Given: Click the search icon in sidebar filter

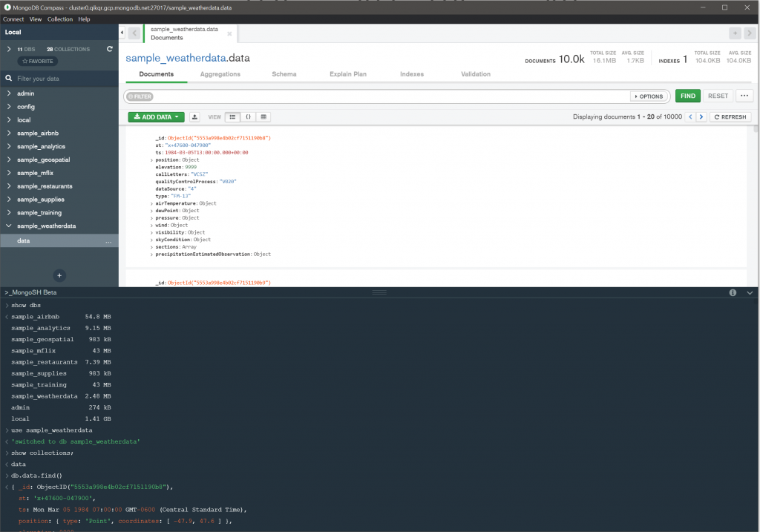Looking at the screenshot, I should tap(9, 78).
